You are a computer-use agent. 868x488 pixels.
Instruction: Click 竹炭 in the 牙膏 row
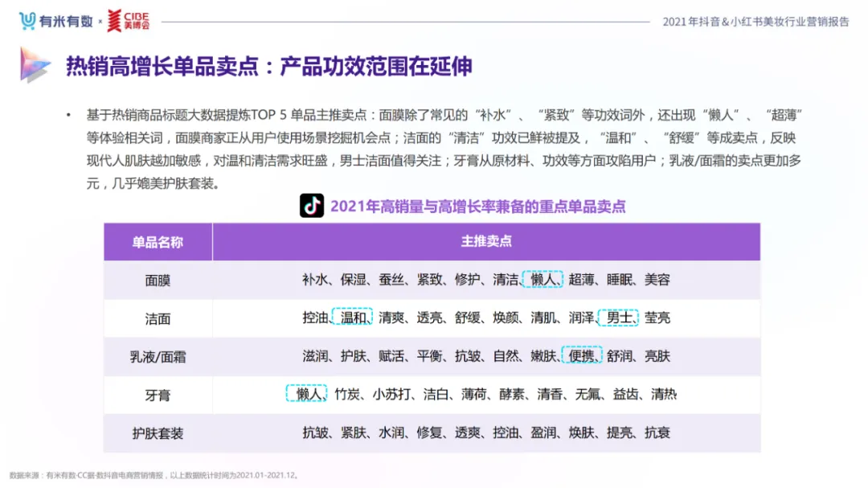pos(347,394)
